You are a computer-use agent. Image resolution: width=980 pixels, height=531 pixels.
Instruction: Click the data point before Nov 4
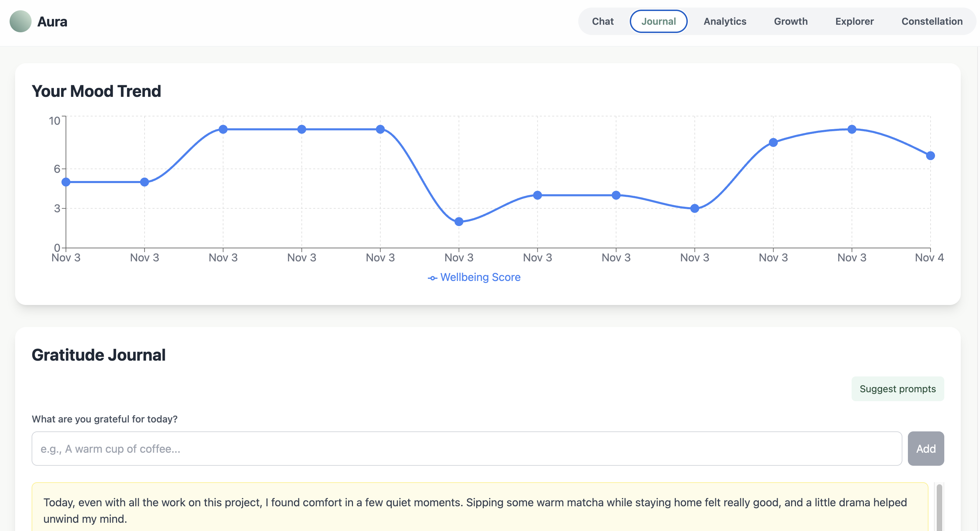tap(852, 129)
